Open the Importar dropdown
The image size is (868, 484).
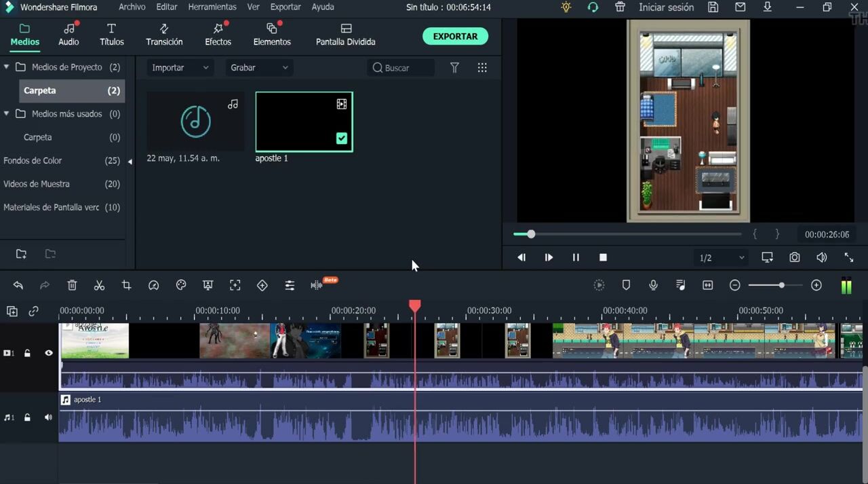(x=180, y=68)
